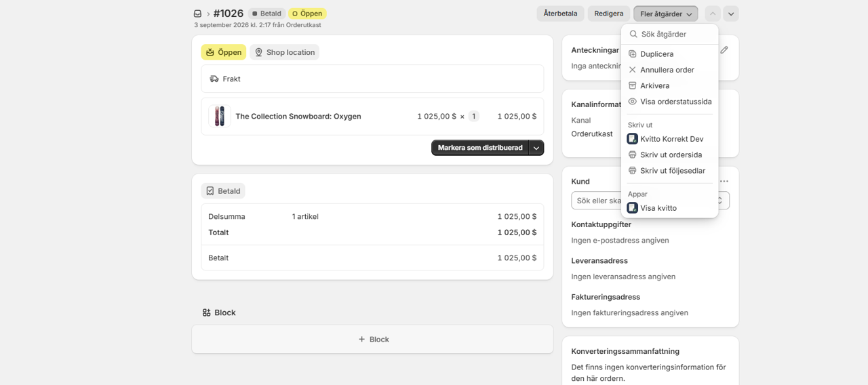Go to next order with the down arrow

[731, 14]
